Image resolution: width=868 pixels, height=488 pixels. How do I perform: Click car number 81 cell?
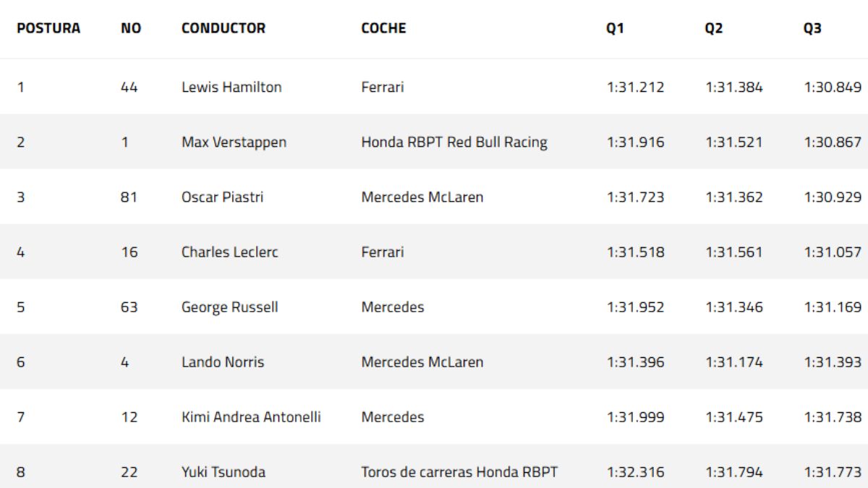click(129, 197)
